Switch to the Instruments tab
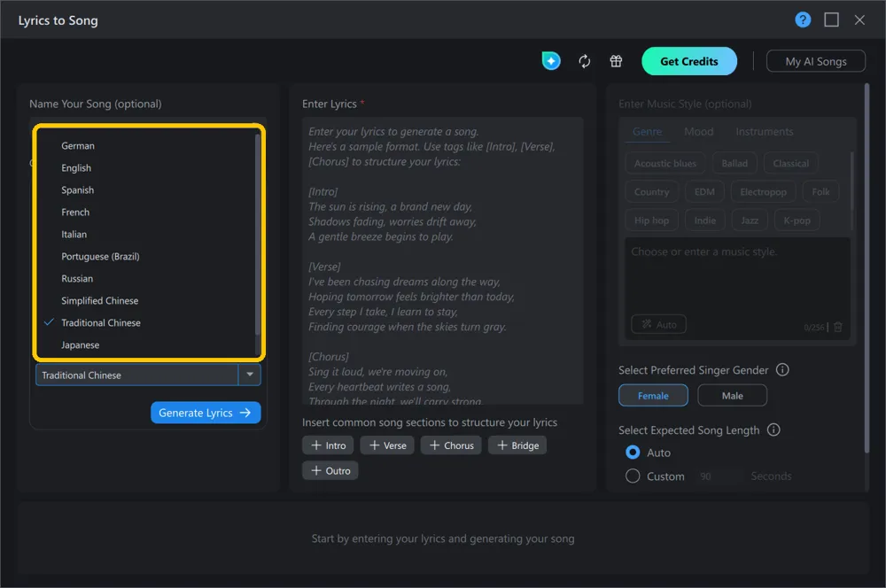 click(x=764, y=132)
